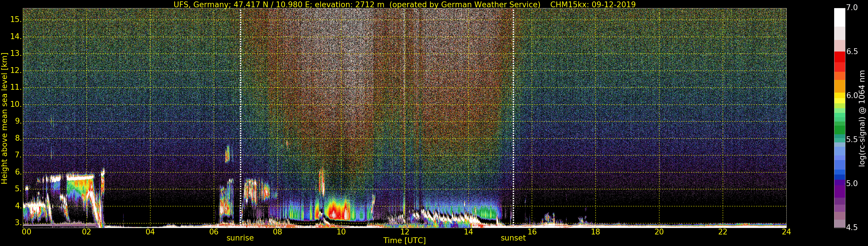This screenshot has width=868, height=246.
Task: Click the red segment of the colorbar
Action: coord(840,57)
